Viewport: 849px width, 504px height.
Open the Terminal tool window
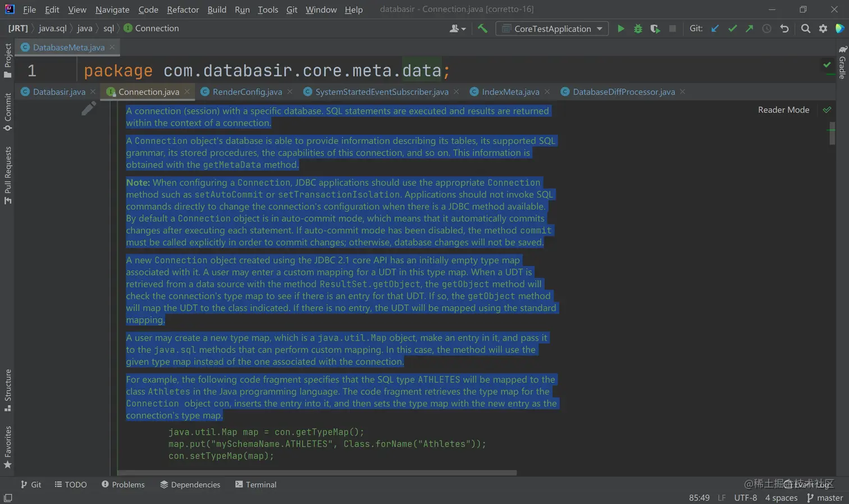(x=256, y=484)
